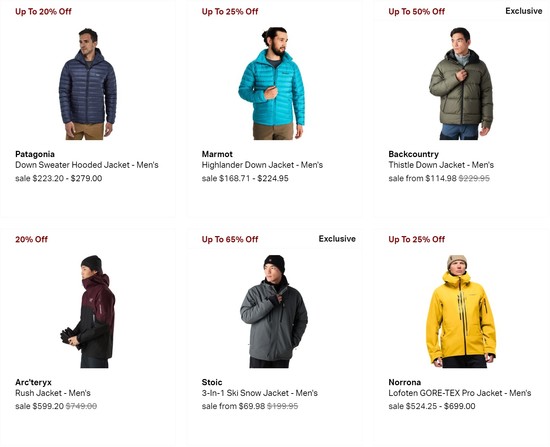Open the teal Marmot jacket photo
Viewport: 550px width, 447px height.
click(271, 83)
